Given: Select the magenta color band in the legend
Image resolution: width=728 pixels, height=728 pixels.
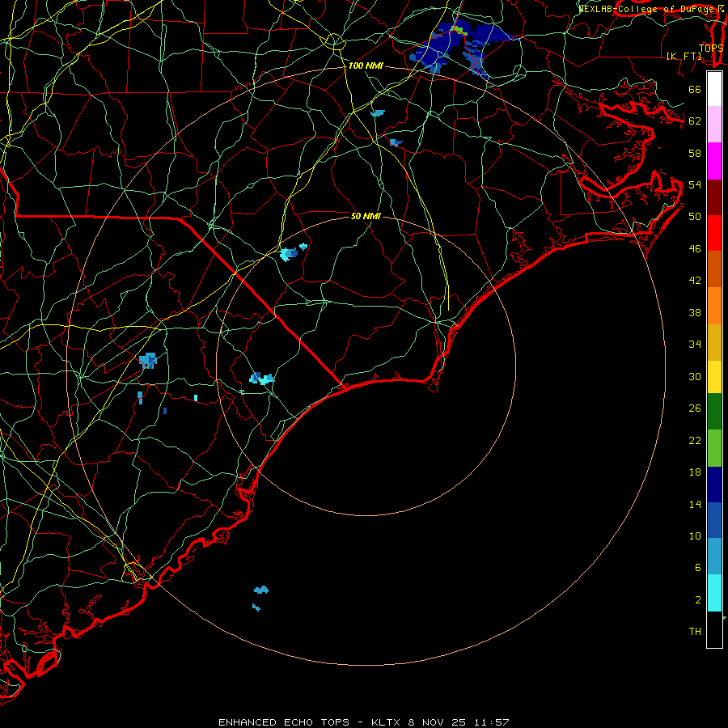Looking at the screenshot, I should point(714,161).
